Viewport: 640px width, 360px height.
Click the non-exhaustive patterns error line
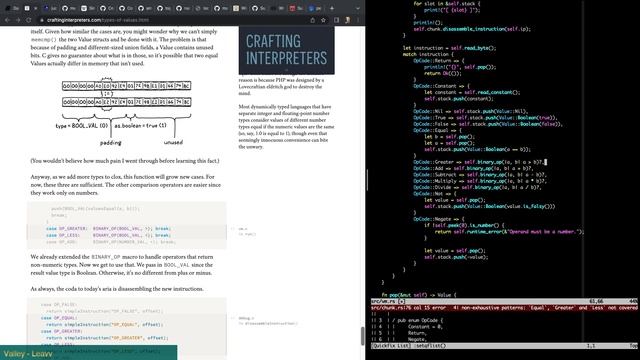click(x=504, y=308)
